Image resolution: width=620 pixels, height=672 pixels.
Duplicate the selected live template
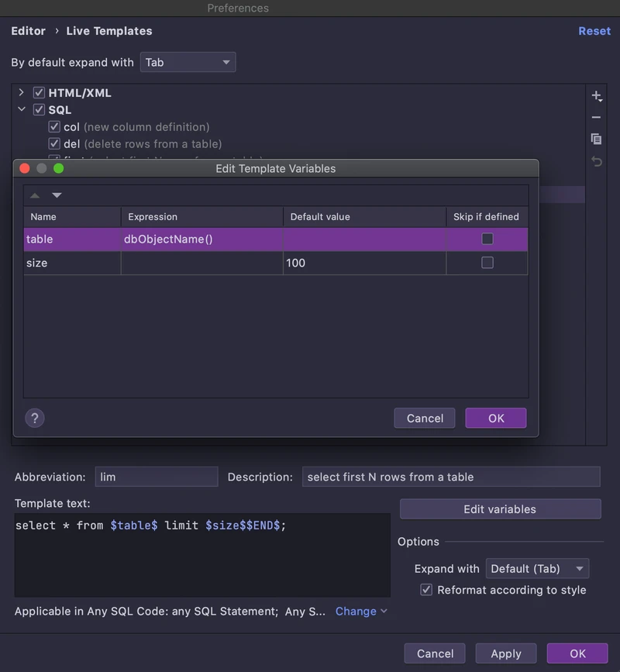coord(596,140)
